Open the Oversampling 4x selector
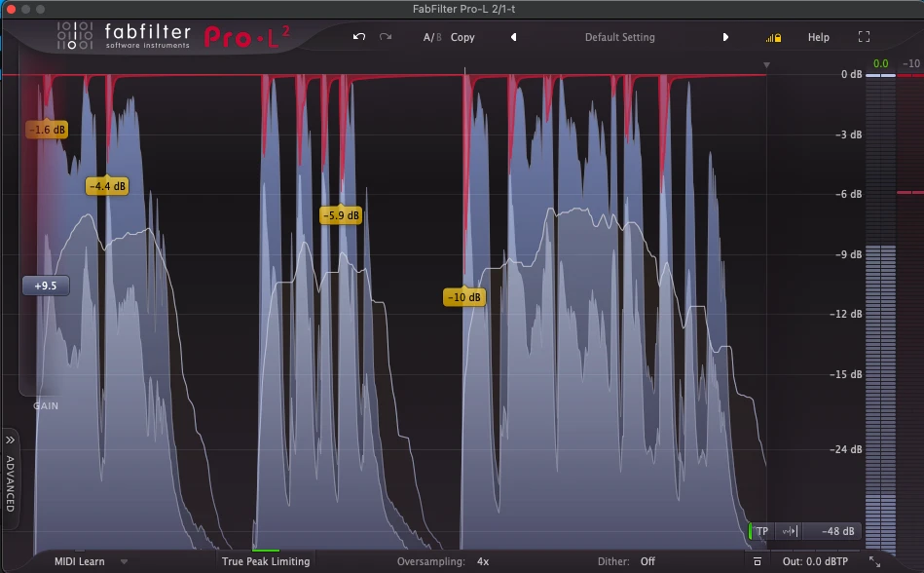 click(483, 561)
